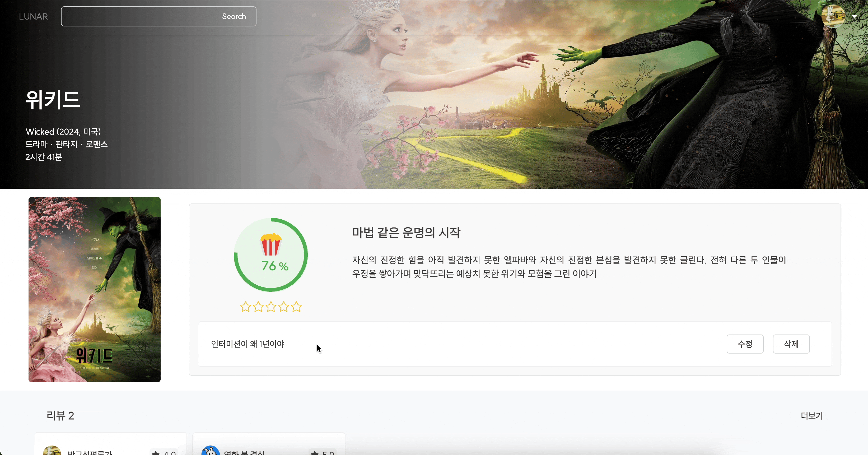Click the 수정 edit button
Image resolution: width=868 pixels, height=455 pixels.
745,344
